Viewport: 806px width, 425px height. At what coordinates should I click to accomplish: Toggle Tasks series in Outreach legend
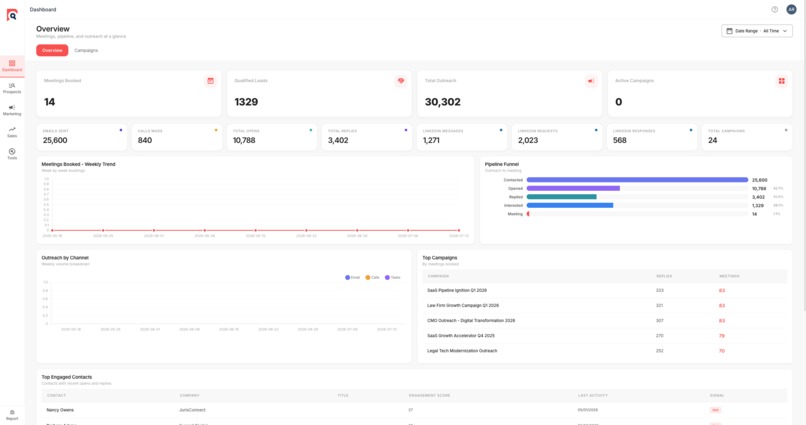pos(392,278)
